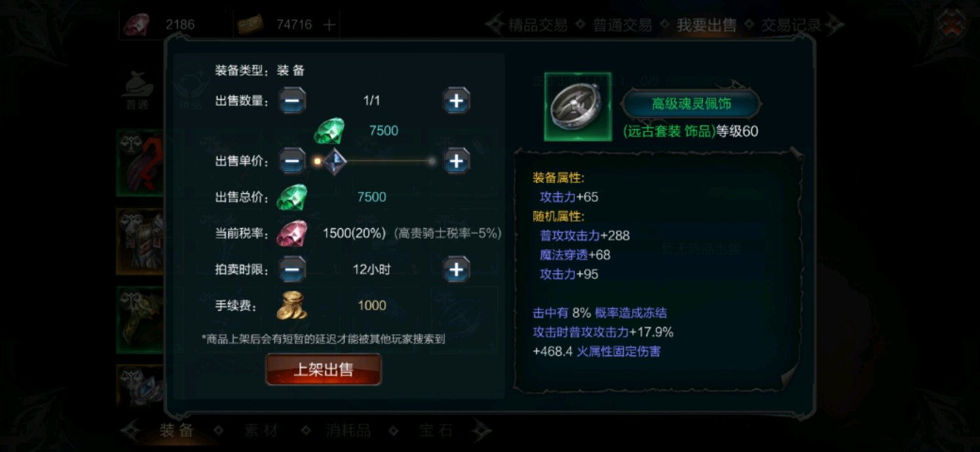Image resolution: width=980 pixels, height=452 pixels.
Task: Increase the sale quantity with plus button
Action: click(x=457, y=101)
